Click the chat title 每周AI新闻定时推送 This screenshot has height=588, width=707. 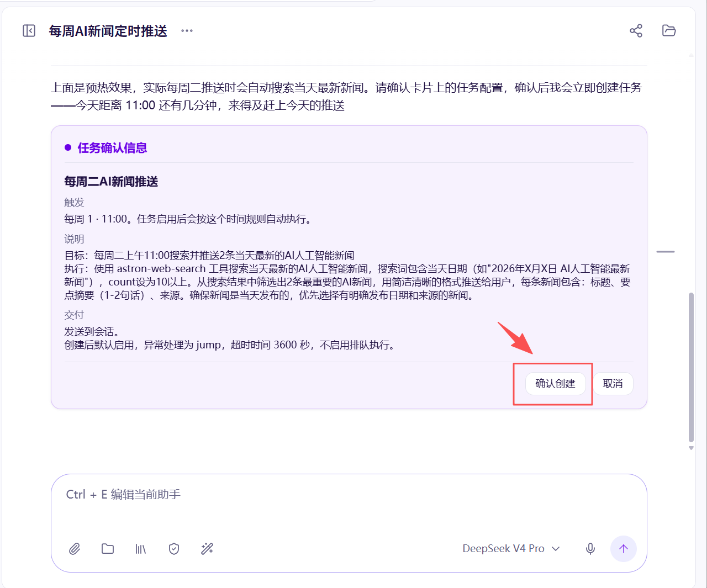pyautogui.click(x=108, y=31)
